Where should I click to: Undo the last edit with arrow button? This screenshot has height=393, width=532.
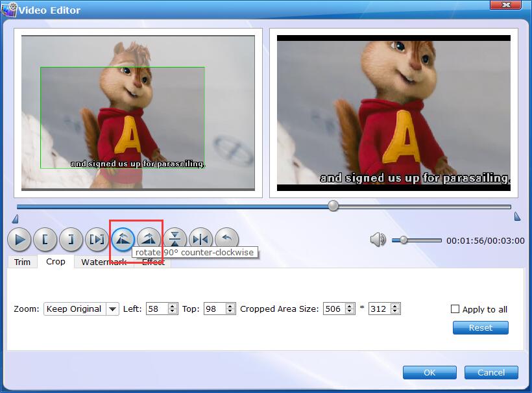[227, 238]
